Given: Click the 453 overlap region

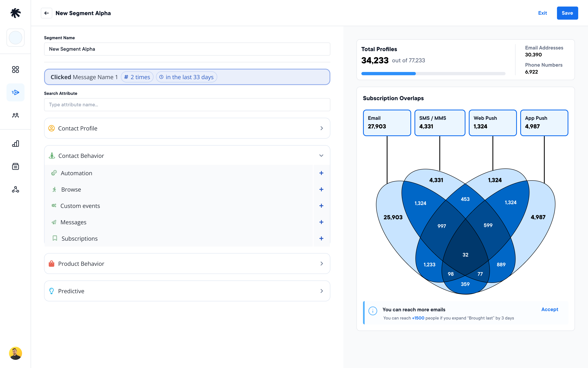Looking at the screenshot, I should pos(465,199).
